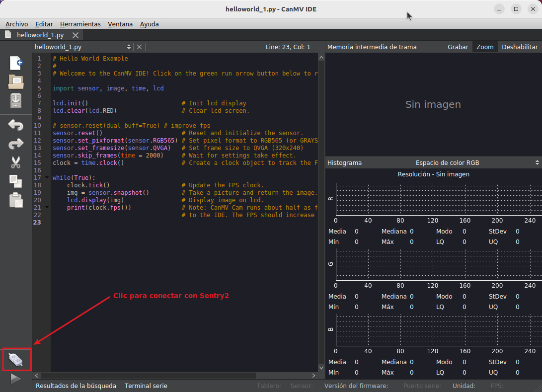The image size is (542, 392).
Task: Click the 'Memoria intermedia de trama' panel title
Action: [x=372, y=47]
